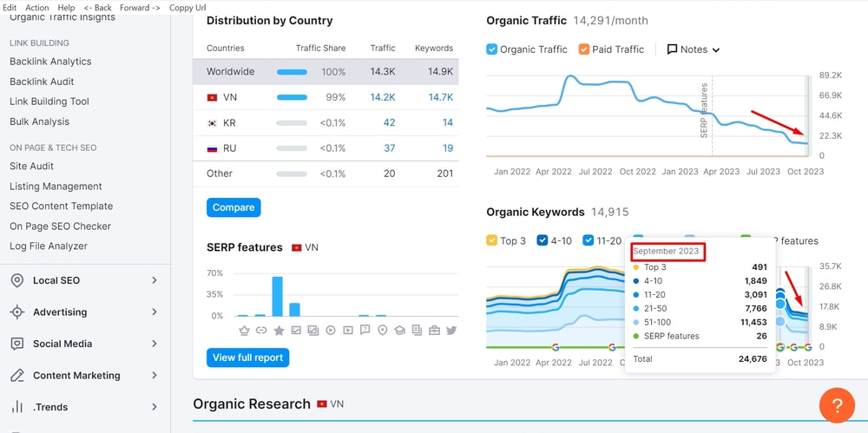
Task: Click the jobs briefcase icon in SERP features
Action: coord(435,331)
